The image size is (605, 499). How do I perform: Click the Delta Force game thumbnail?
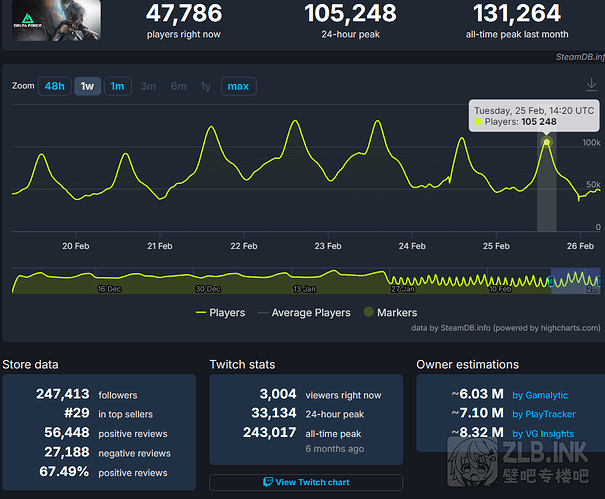coord(56,20)
